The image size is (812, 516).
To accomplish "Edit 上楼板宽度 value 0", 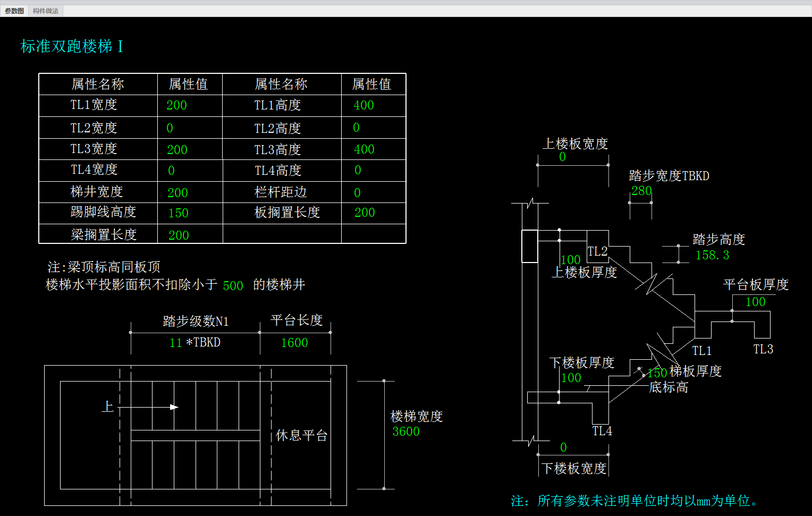I will pyautogui.click(x=562, y=157).
